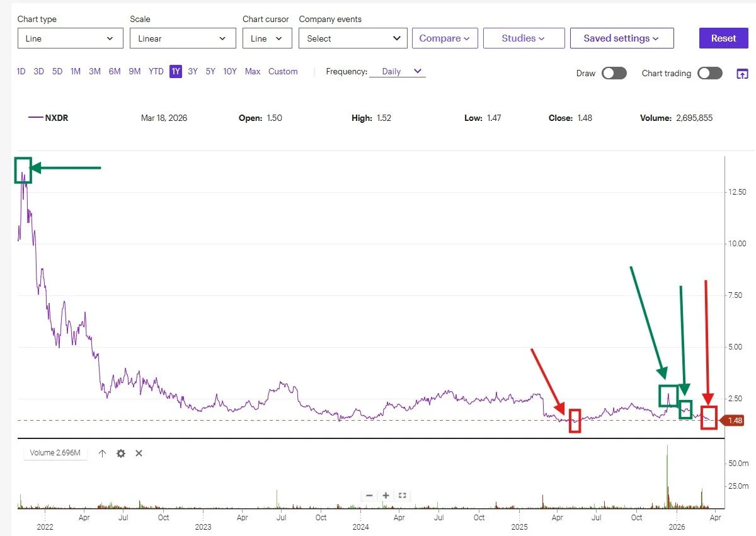Image resolution: width=756 pixels, height=536 pixels.
Task: Remove the Volume study with the X icon
Action: pos(139,453)
